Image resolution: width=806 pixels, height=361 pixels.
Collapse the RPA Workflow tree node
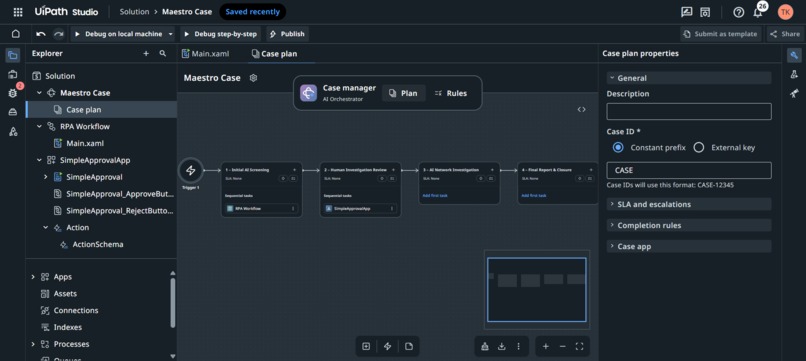[x=40, y=127]
